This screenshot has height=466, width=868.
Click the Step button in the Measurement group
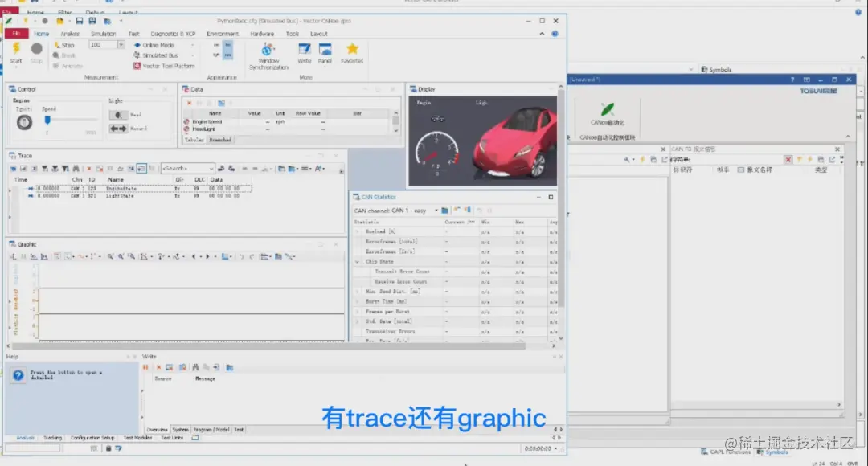coord(63,45)
